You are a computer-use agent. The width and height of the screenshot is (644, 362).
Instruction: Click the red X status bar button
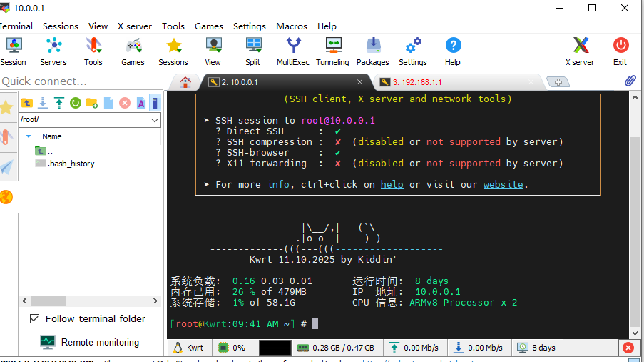tap(628, 348)
